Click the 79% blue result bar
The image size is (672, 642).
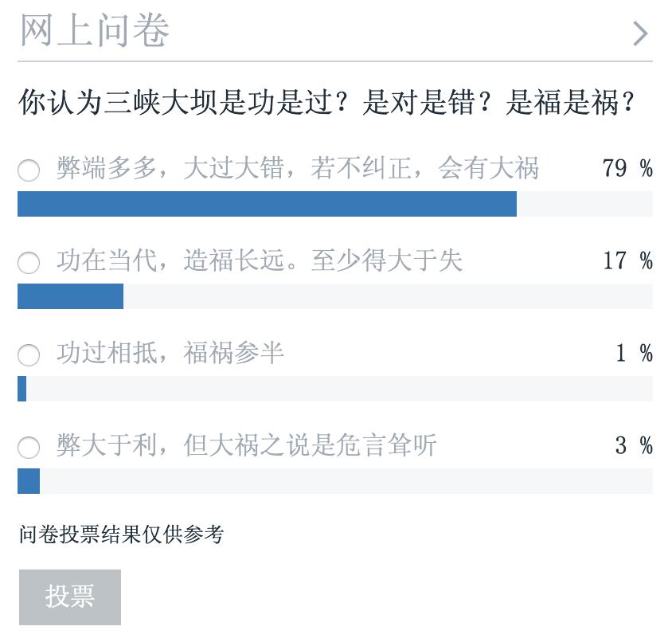click(x=267, y=204)
